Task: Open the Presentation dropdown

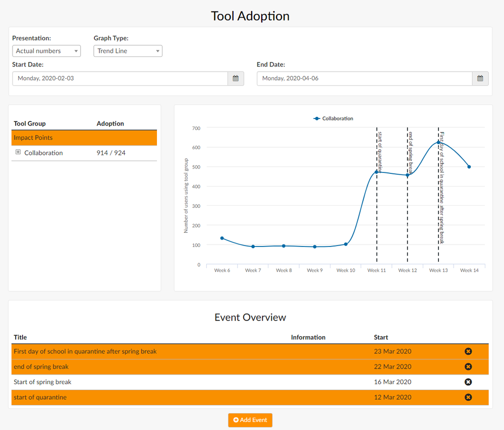Action: pyautogui.click(x=46, y=51)
